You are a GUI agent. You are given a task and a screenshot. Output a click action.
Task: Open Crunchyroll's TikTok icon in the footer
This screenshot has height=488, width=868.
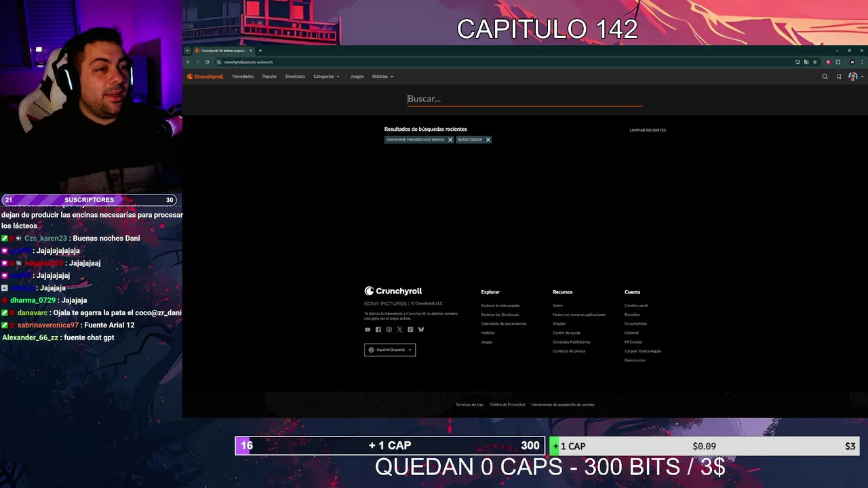(410, 329)
